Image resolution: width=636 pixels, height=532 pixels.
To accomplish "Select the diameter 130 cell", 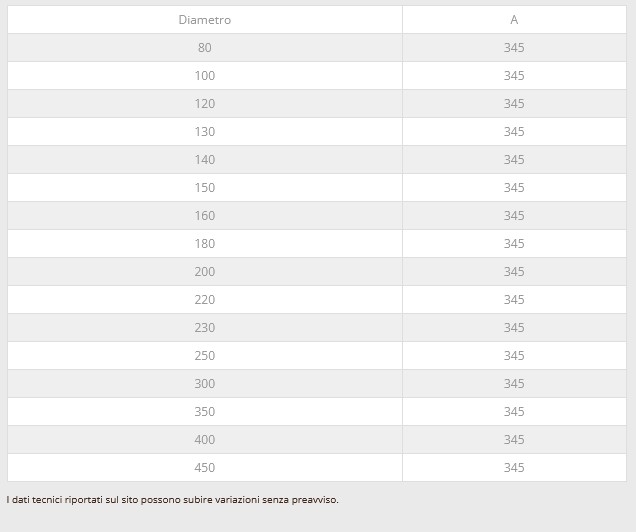I will [205, 132].
